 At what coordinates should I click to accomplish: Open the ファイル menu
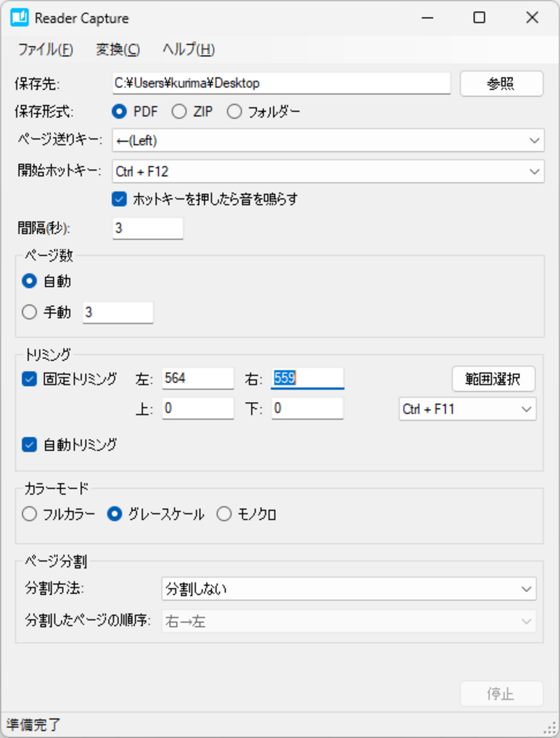45,50
